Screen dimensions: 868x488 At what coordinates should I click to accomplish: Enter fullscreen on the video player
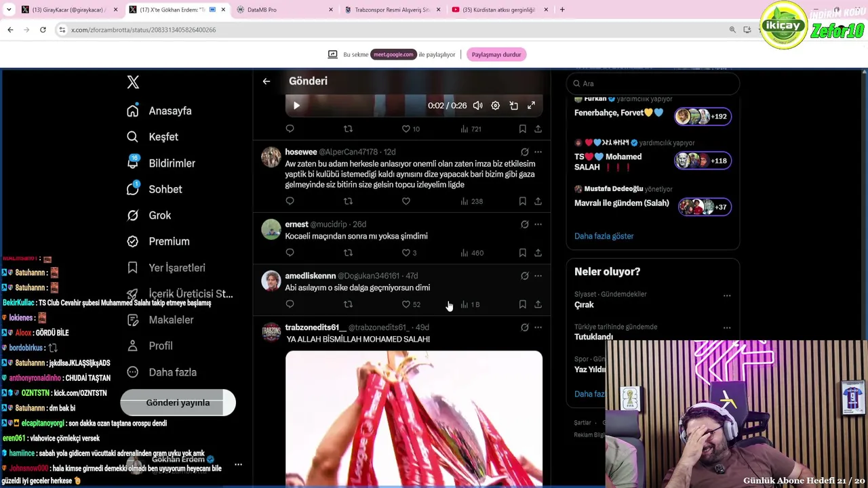click(532, 106)
